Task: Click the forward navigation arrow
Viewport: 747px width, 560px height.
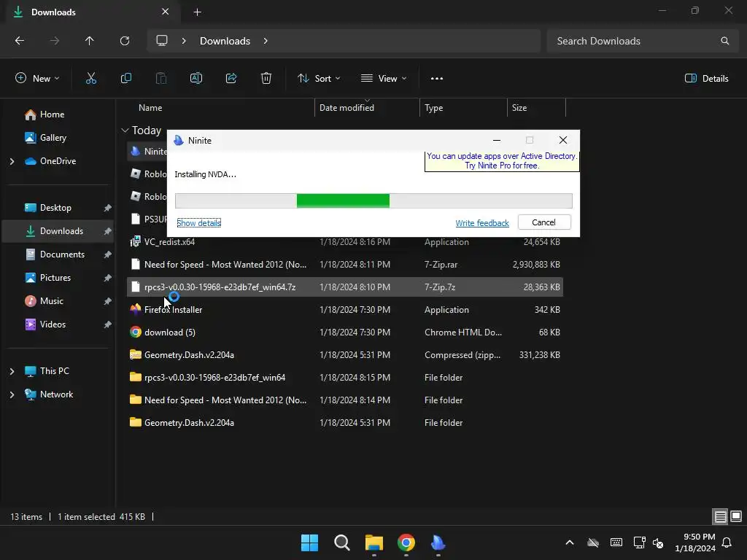Action: pyautogui.click(x=55, y=41)
